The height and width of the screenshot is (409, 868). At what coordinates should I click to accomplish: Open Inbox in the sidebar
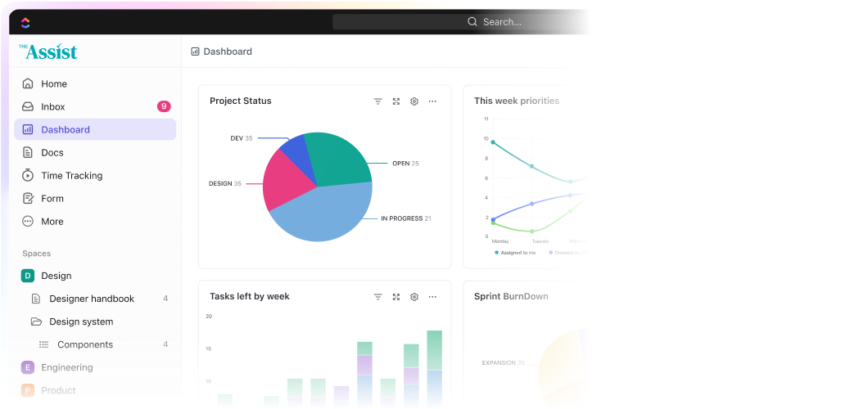tap(95, 106)
